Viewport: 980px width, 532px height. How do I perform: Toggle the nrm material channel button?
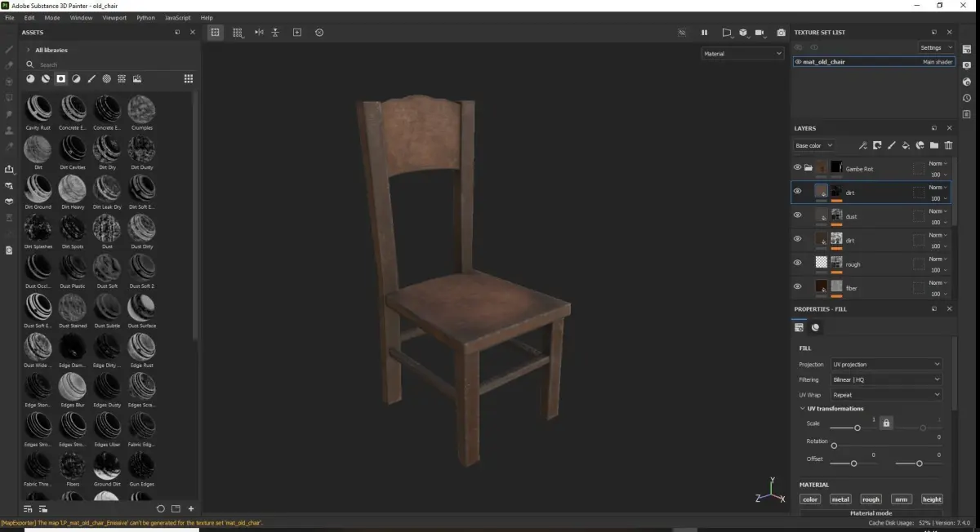(901, 499)
